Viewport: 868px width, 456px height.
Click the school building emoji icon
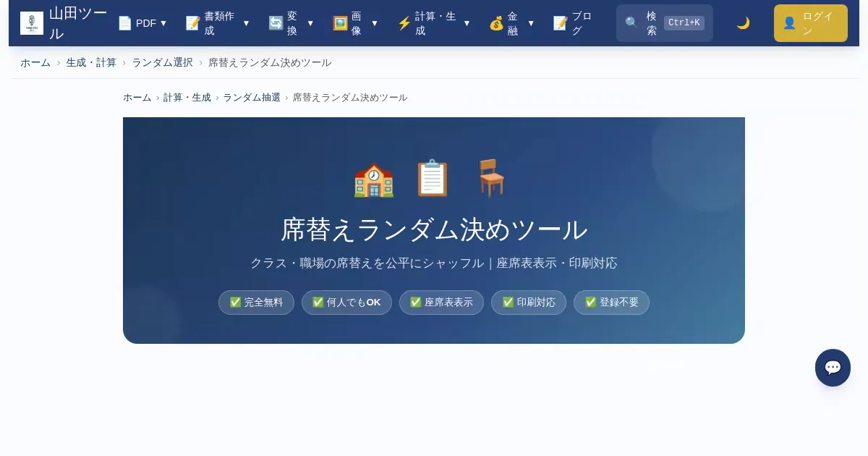[x=374, y=179]
